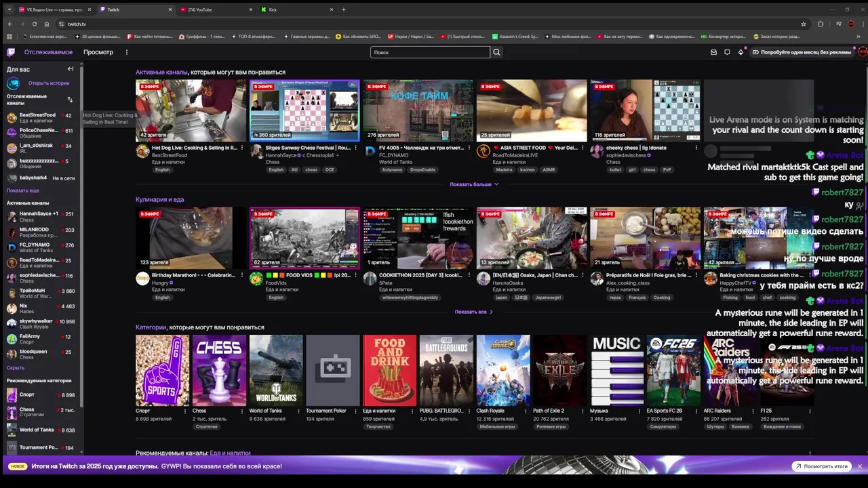Open the Кулинария и еда section link
Viewport: 868px width, 488px height.
point(159,199)
